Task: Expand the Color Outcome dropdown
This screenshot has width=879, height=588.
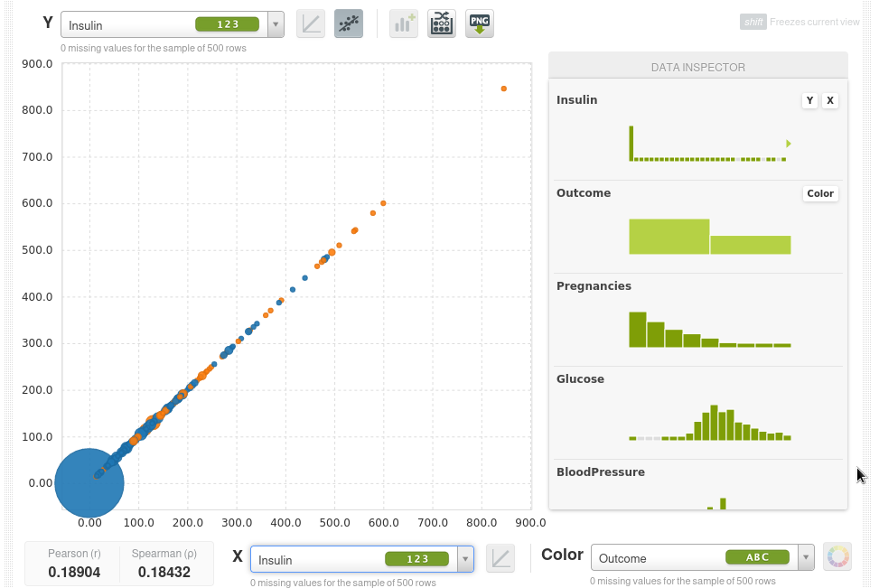Action: point(806,557)
